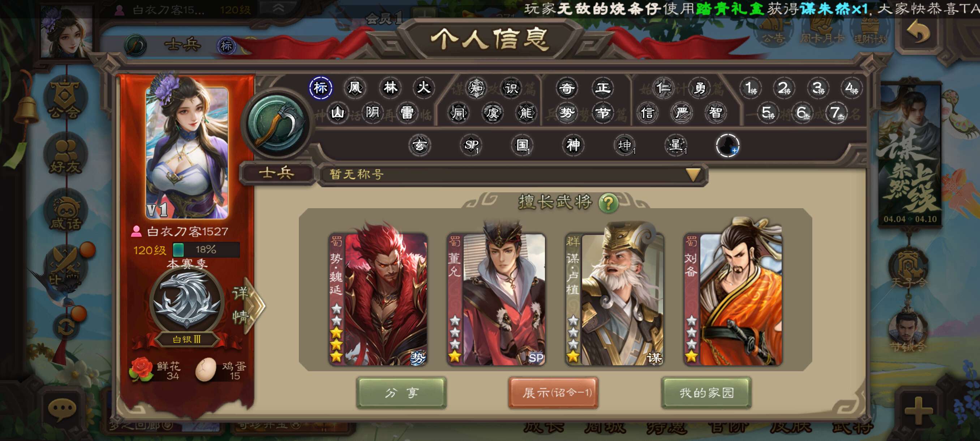The height and width of the screenshot is (441, 980).
Task: Click the 分享 share button
Action: 401,393
